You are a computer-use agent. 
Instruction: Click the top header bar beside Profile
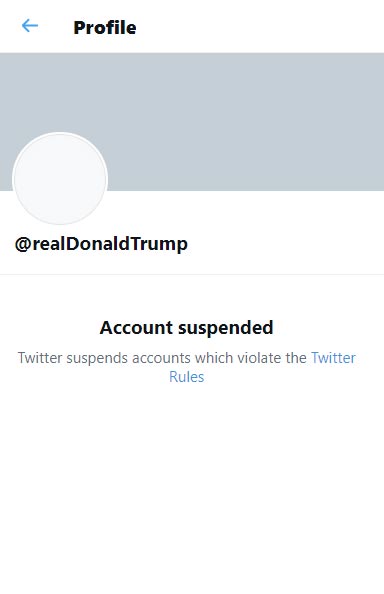coord(260,27)
